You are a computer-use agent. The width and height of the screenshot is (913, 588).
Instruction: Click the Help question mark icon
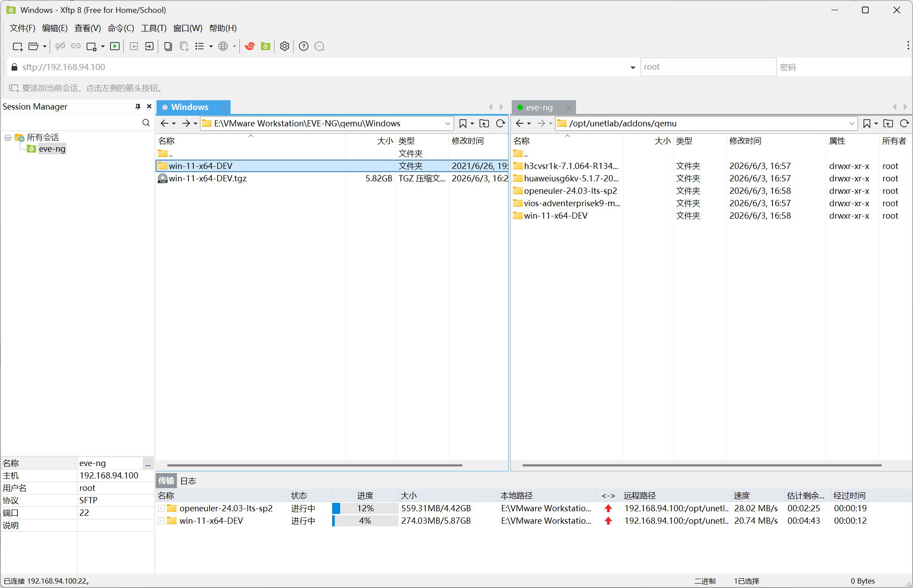[x=304, y=46]
